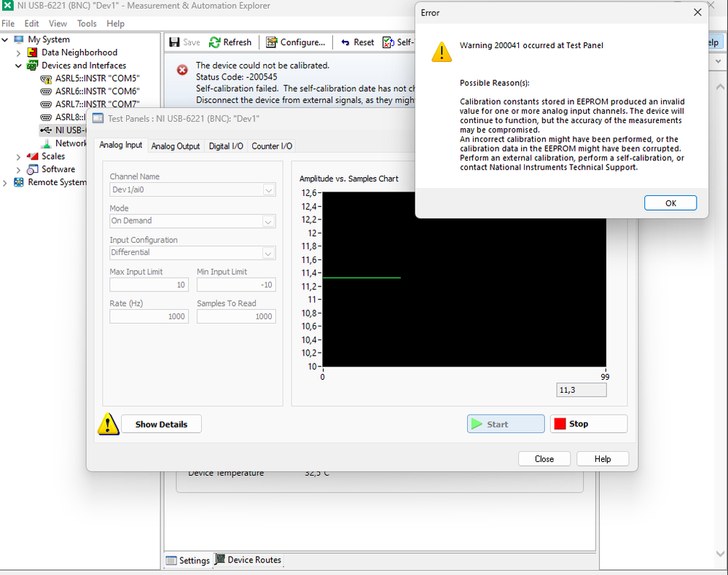Click the NI USB device icon in tree
The image size is (728, 575).
46,130
